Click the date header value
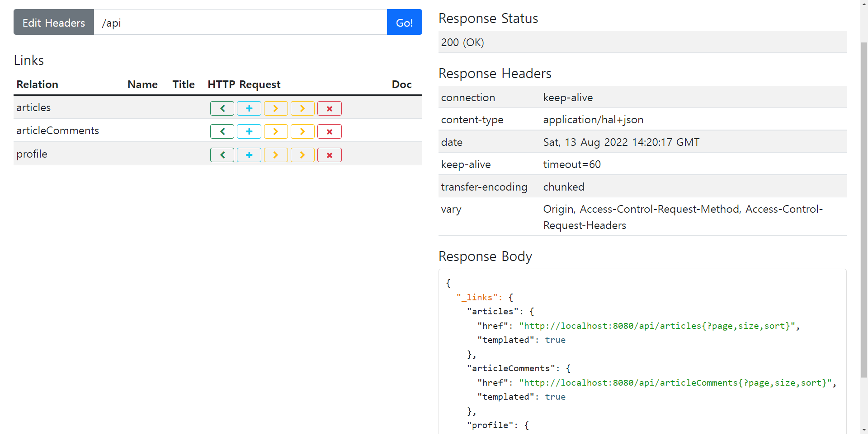The image size is (868, 434). [621, 142]
